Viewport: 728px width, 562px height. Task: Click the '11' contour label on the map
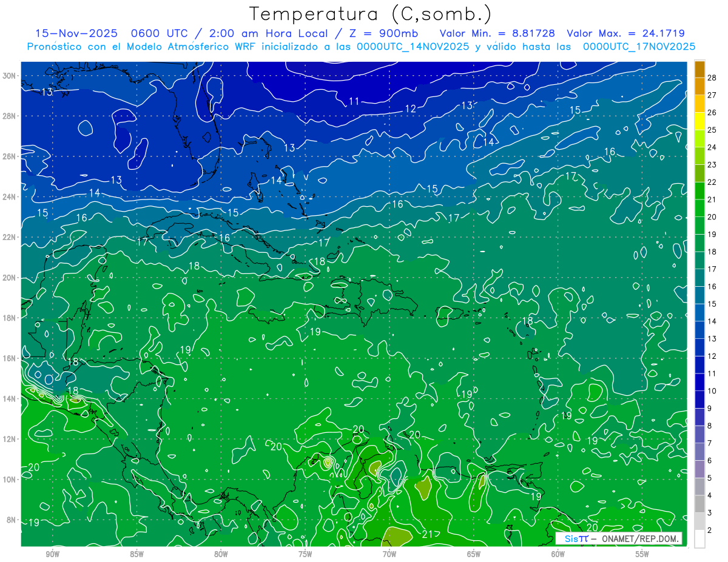[354, 101]
